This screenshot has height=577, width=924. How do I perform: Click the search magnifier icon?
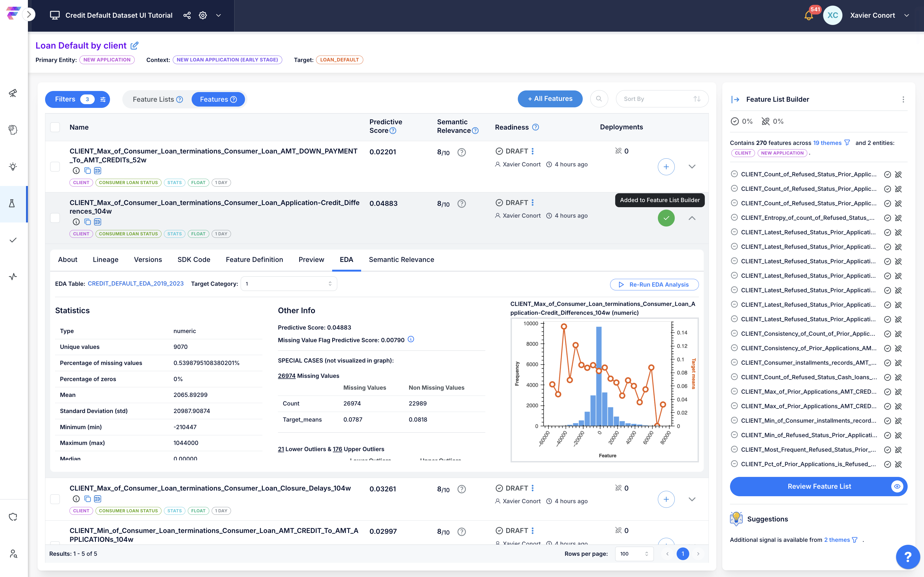point(599,99)
